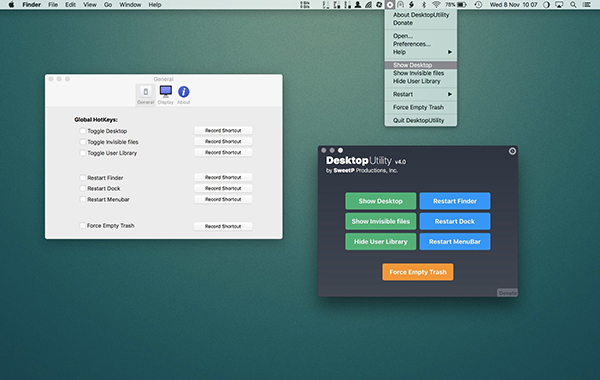Open the Apple menu
Screen dimensions: 600x380
(11, 5)
